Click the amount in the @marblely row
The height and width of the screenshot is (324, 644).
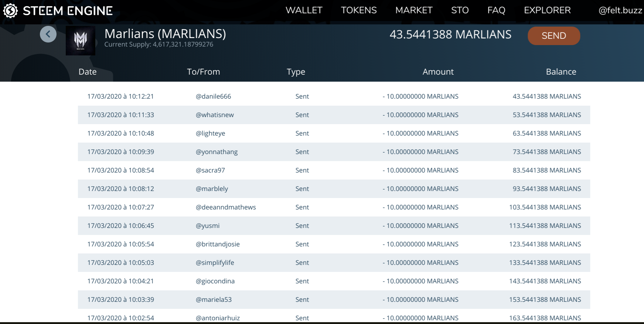(x=420, y=189)
